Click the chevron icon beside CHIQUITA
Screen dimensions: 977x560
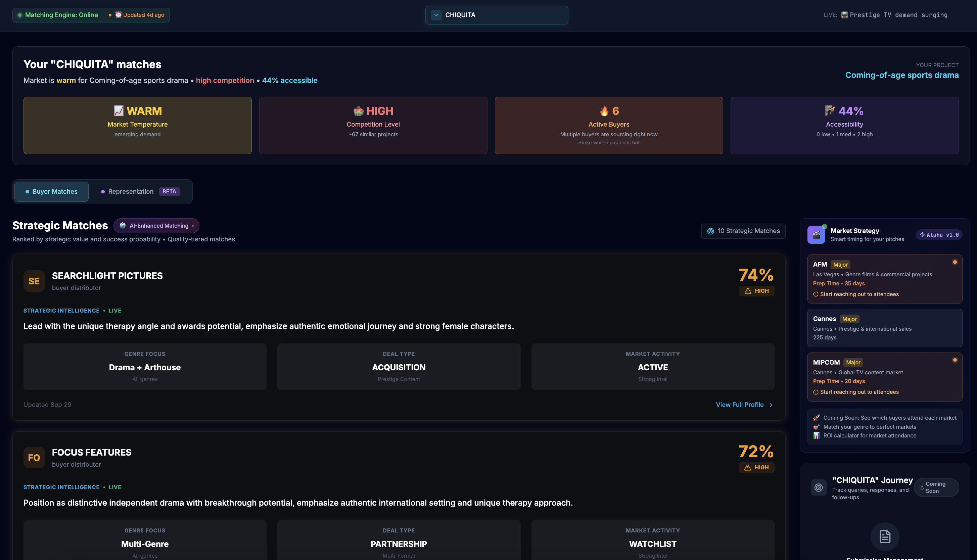click(436, 15)
